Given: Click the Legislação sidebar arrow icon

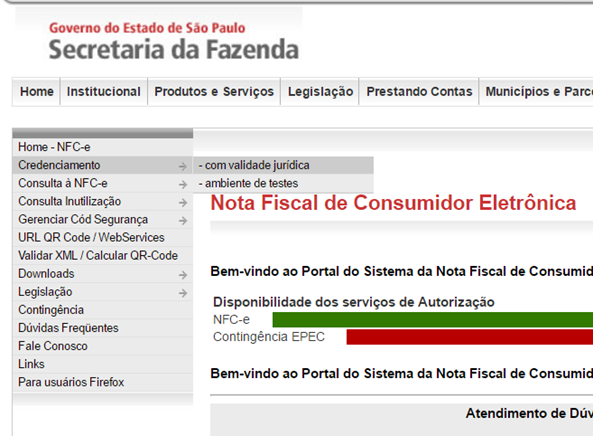Looking at the screenshot, I should [x=183, y=293].
